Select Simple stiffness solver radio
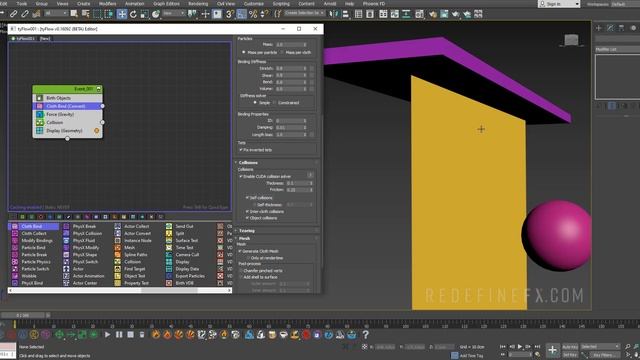The image size is (640, 360). coord(255,103)
